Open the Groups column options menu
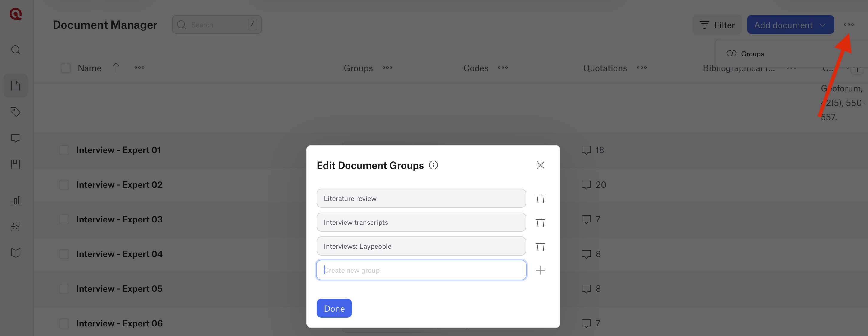 [x=387, y=68]
